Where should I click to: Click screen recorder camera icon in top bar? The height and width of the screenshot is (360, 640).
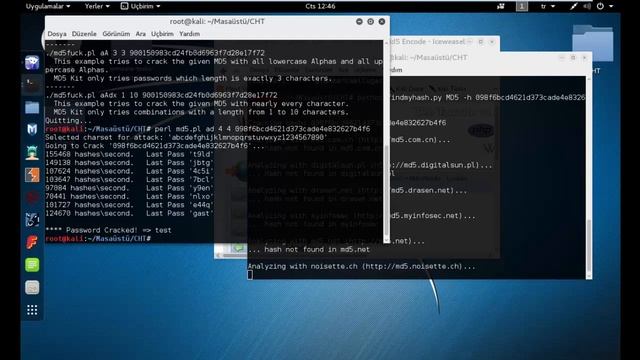[x=500, y=6]
